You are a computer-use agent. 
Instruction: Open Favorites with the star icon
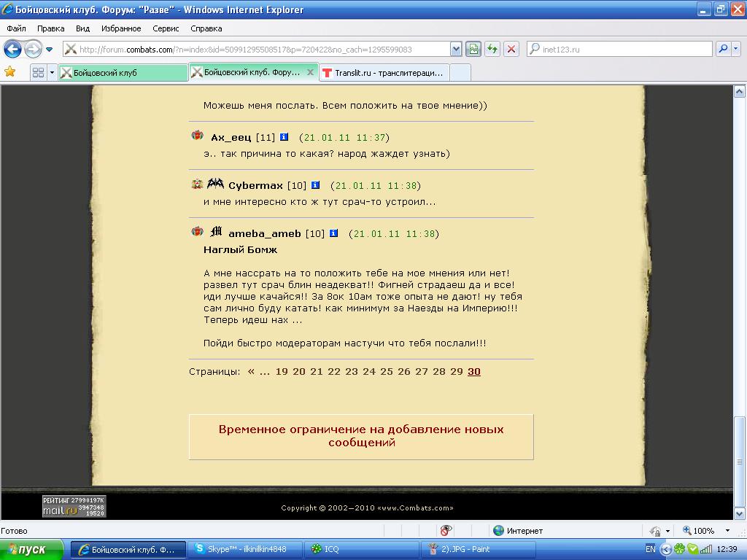[x=10, y=72]
